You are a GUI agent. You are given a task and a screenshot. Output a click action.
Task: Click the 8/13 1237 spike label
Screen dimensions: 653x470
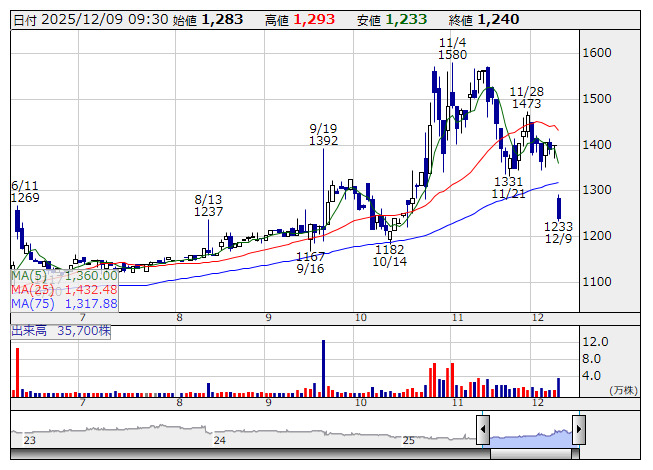pos(208,206)
